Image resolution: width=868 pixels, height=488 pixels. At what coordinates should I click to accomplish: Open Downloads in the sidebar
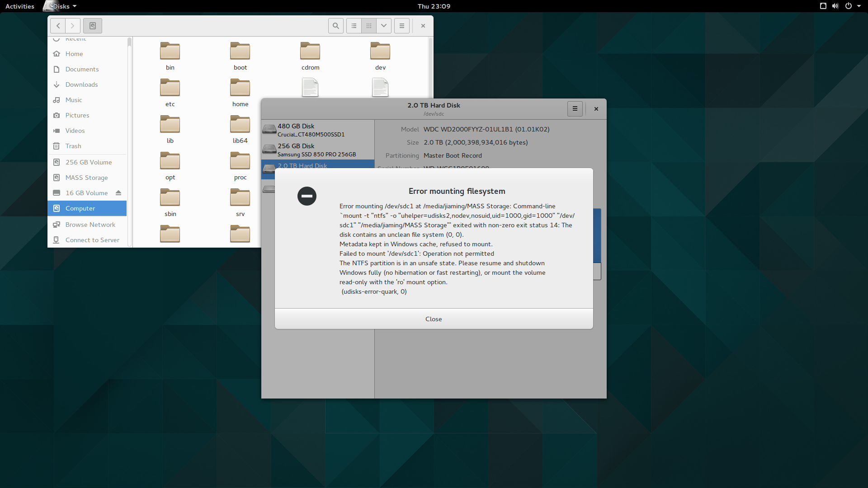[81, 84]
